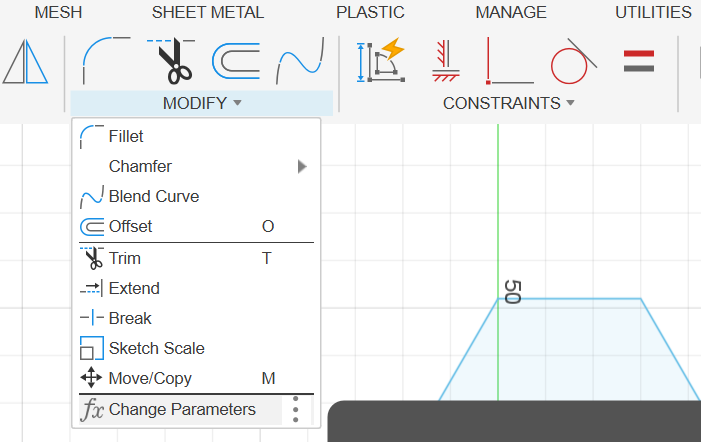Activate the Sketch Dimension tool
The image size is (701, 442).
click(x=381, y=61)
